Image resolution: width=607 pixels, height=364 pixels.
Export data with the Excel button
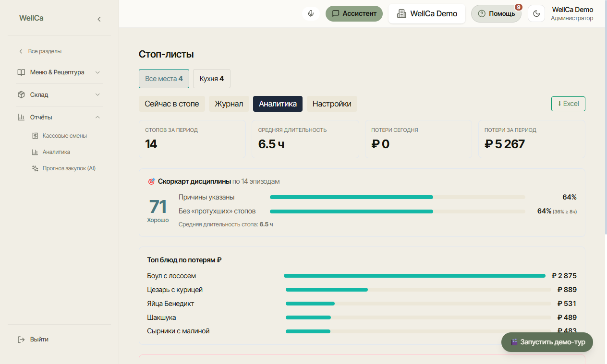tap(568, 104)
